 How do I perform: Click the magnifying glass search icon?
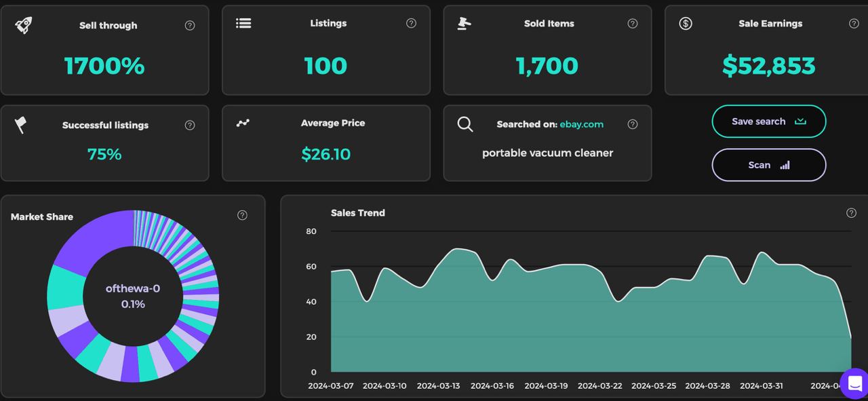465,124
